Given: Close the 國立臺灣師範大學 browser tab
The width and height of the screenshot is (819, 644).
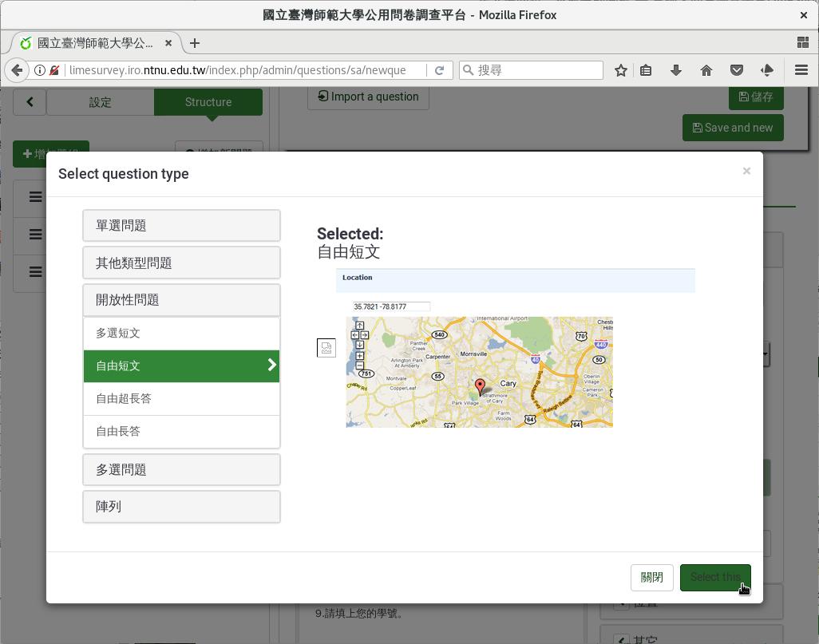Looking at the screenshot, I should [x=168, y=43].
